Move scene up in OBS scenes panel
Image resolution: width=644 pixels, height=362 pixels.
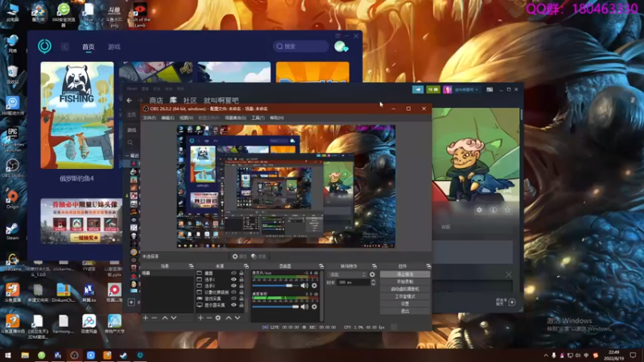coord(165,318)
